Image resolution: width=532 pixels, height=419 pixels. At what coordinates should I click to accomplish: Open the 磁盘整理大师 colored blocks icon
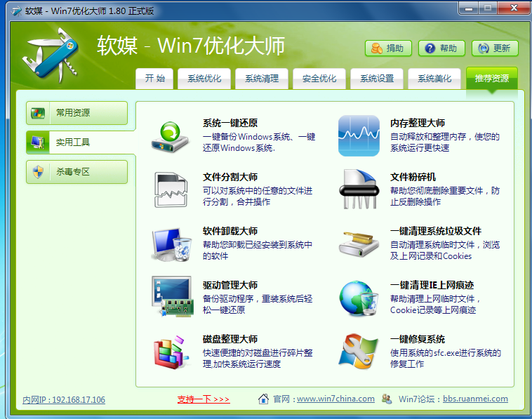point(171,352)
